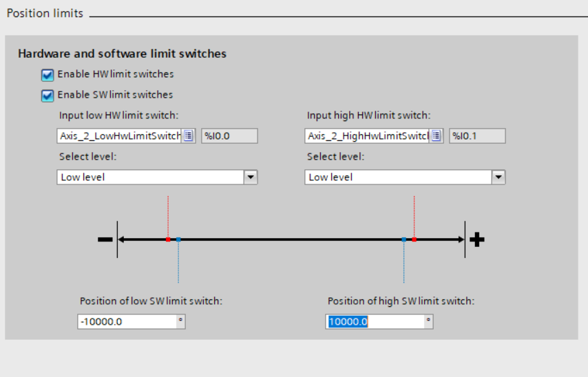The image size is (588, 377).
Task: Click the %I0.1 address field
Action: [x=477, y=136]
